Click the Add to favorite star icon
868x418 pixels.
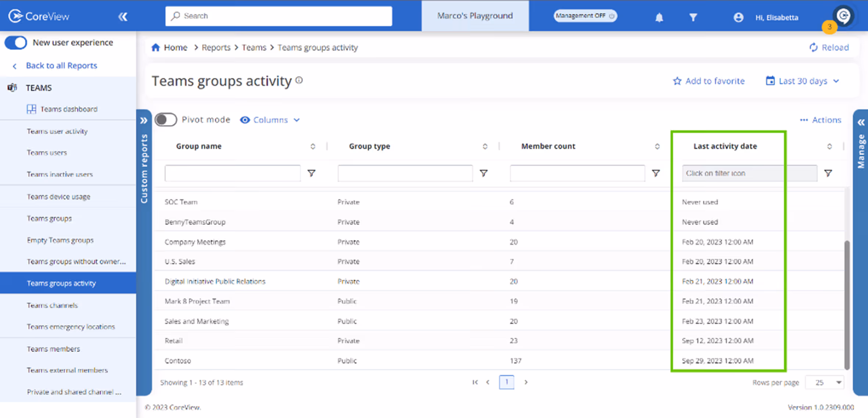[x=677, y=81]
